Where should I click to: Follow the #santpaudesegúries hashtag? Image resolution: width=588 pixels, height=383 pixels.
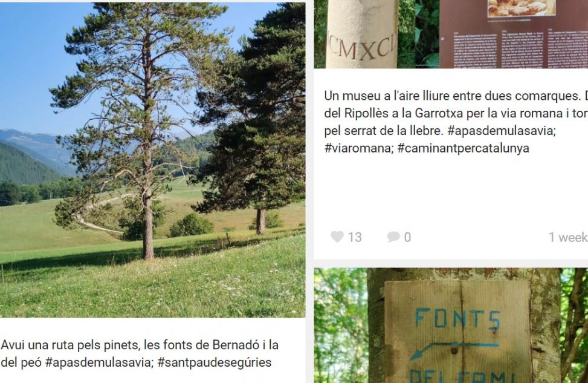point(215,362)
